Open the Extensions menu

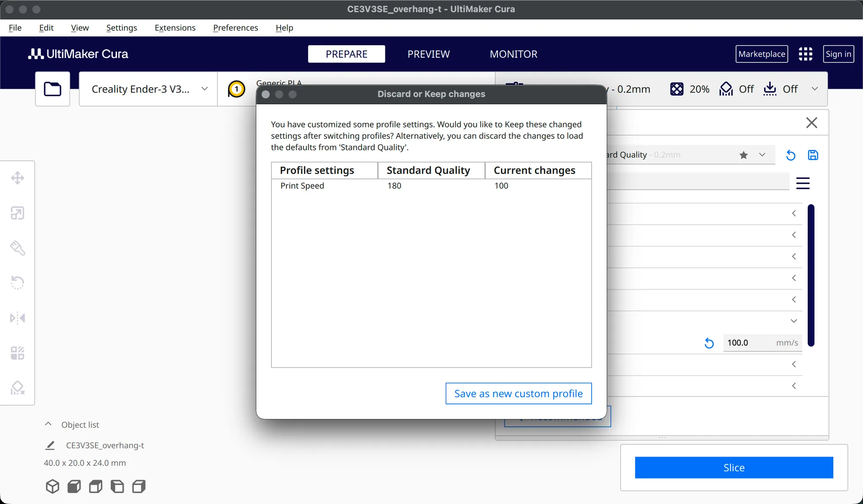(x=175, y=28)
